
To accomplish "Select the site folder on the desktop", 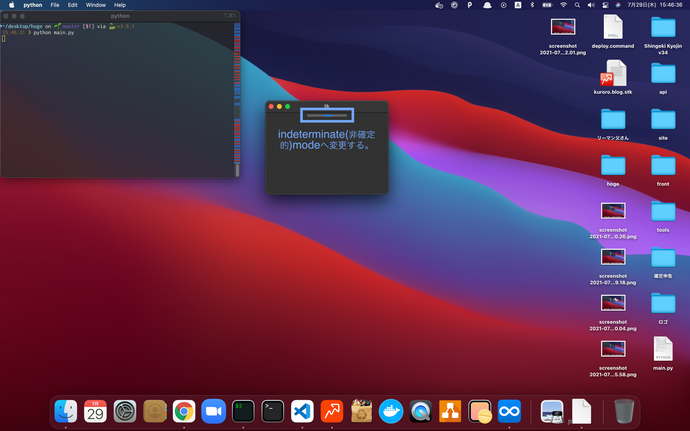I will coord(663,119).
